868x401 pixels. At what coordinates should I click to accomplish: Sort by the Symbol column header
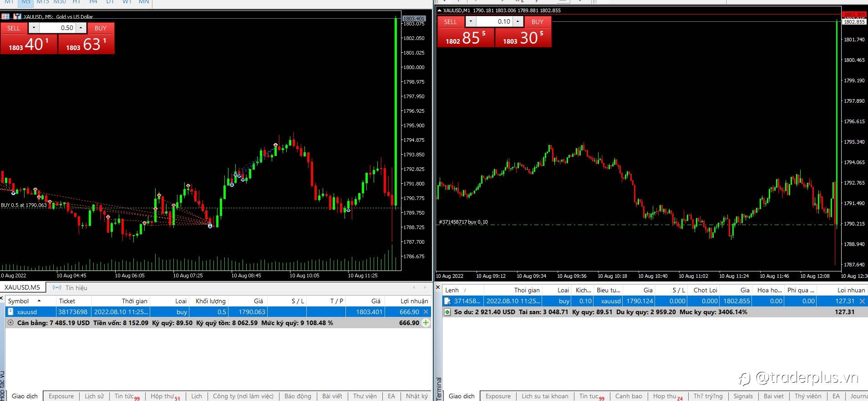click(30, 301)
